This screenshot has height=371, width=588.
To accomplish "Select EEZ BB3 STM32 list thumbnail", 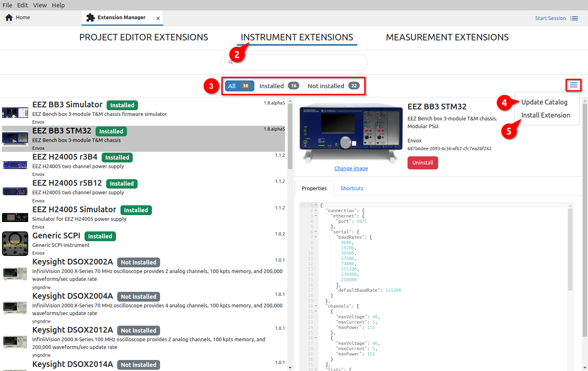I will 15,139.
